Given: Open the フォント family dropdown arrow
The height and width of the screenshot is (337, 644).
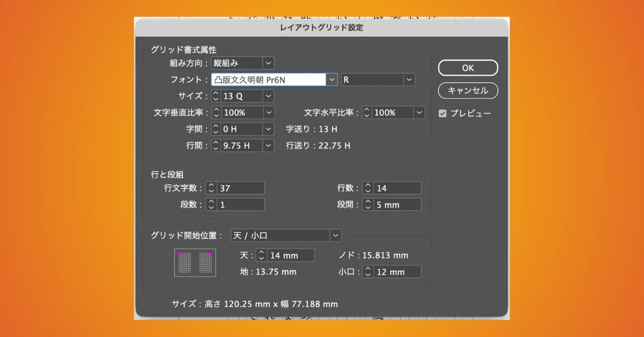Looking at the screenshot, I should [332, 79].
